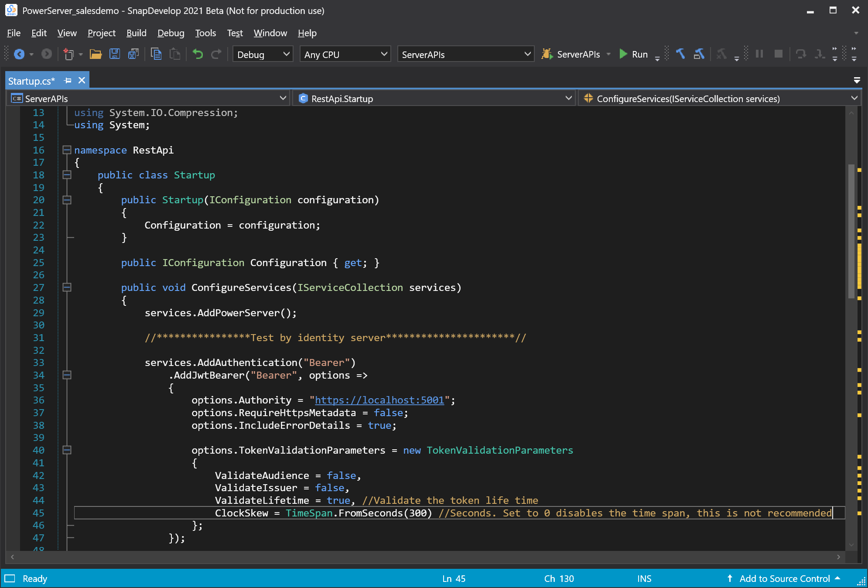Open the SnapDevelop application icon menu

(11, 10)
